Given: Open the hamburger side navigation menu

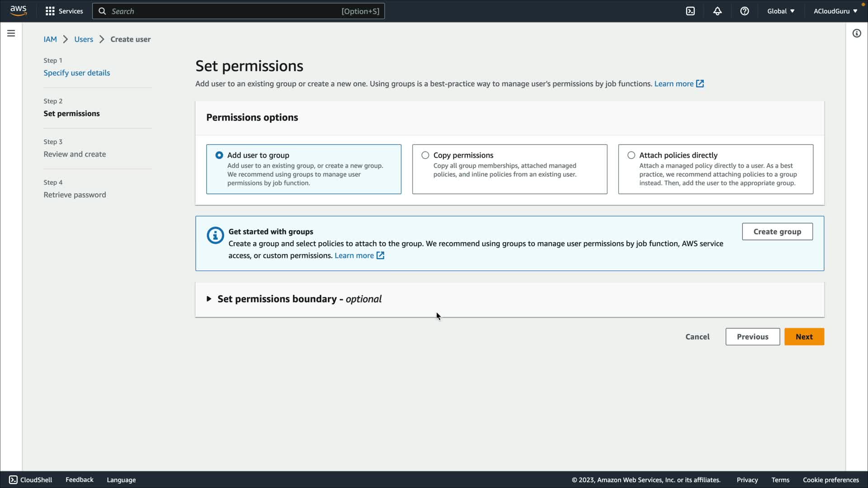Looking at the screenshot, I should tap(11, 33).
